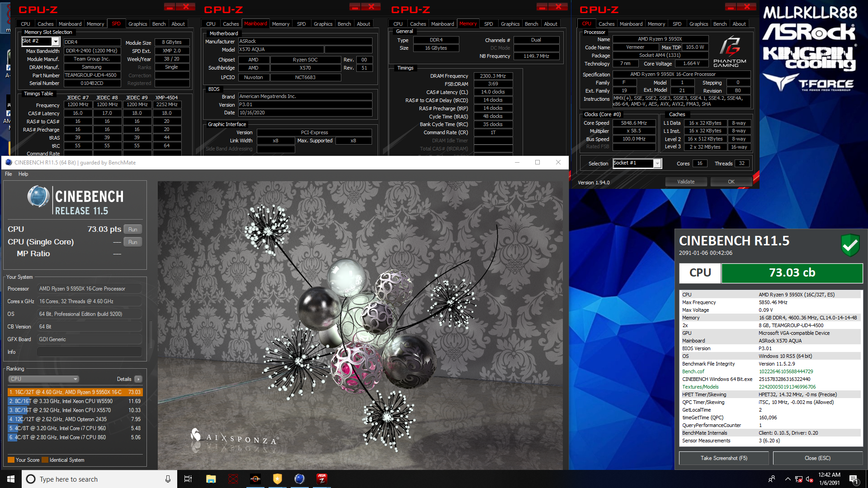The width and height of the screenshot is (868, 488).
Task: Select ranking row AMD Opteron 2435
Action: (75, 419)
